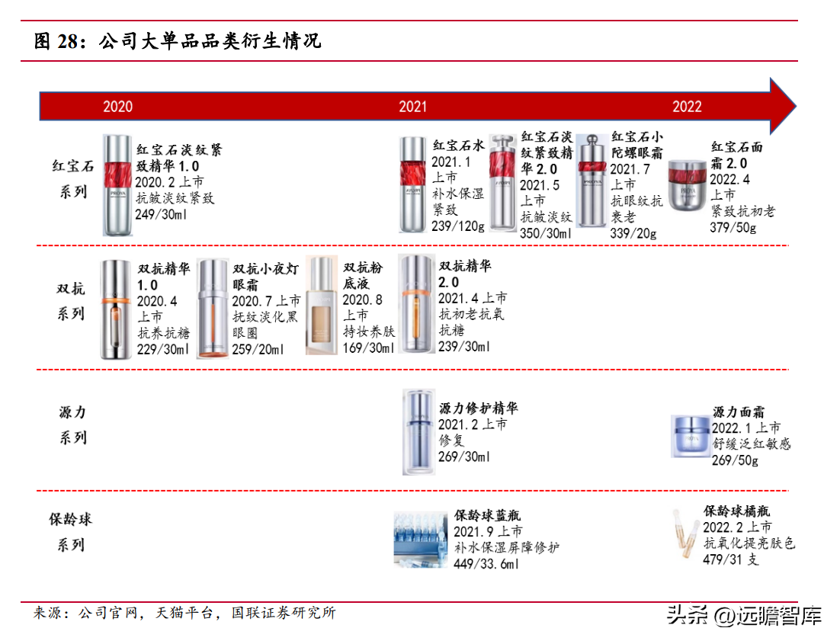Click the 双抗精华1.0 bottle image

(x=116, y=309)
